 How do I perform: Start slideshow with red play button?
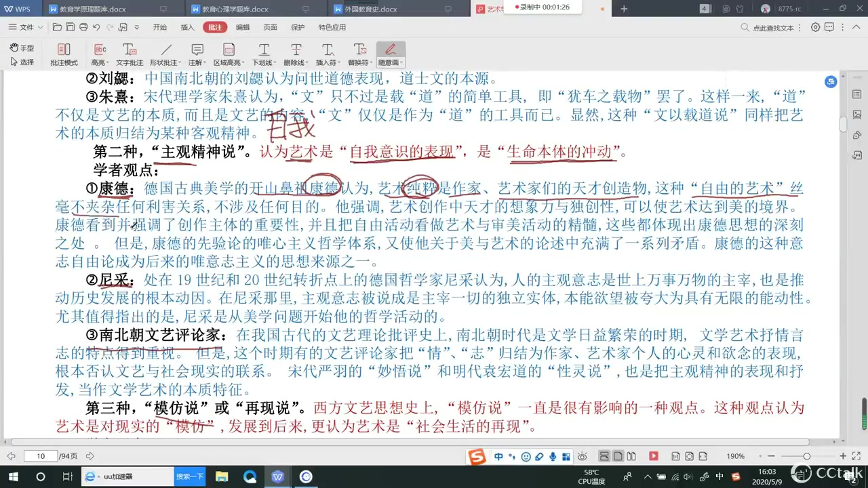coord(654,456)
